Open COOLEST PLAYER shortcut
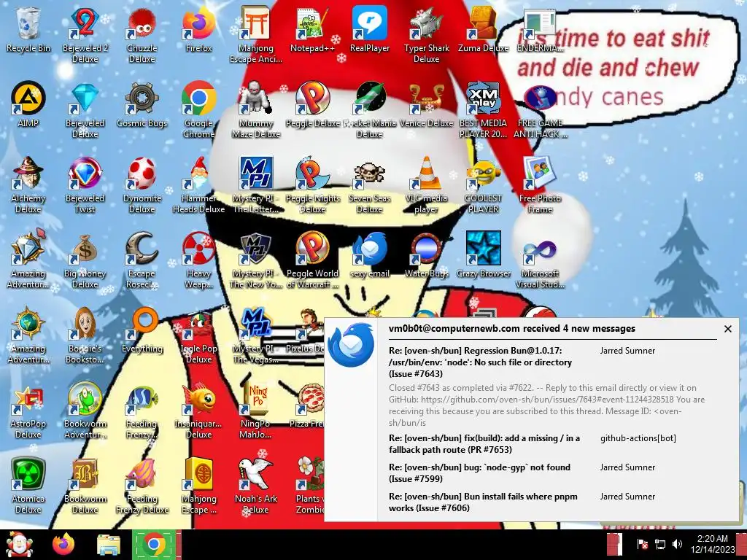Image resolution: width=747 pixels, height=560 pixels. 484,184
